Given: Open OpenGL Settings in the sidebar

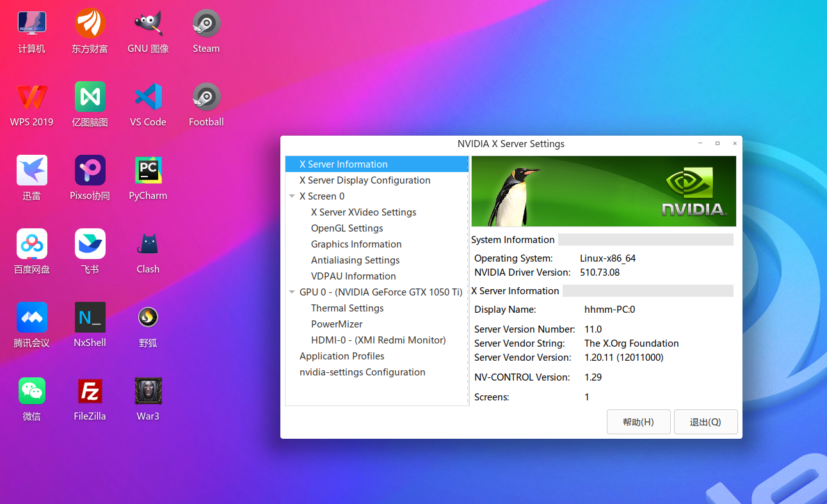Looking at the screenshot, I should pyautogui.click(x=347, y=228).
